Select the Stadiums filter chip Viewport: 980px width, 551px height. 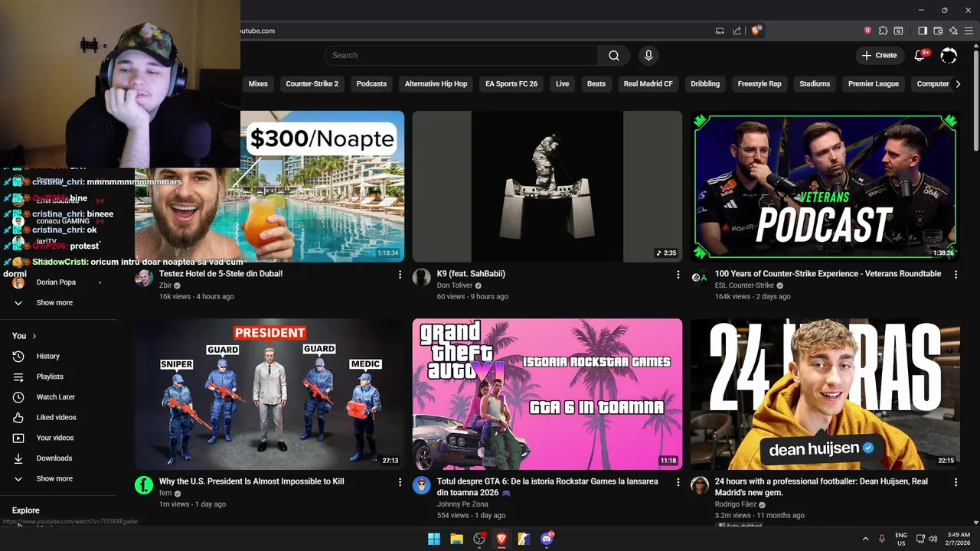click(x=815, y=83)
